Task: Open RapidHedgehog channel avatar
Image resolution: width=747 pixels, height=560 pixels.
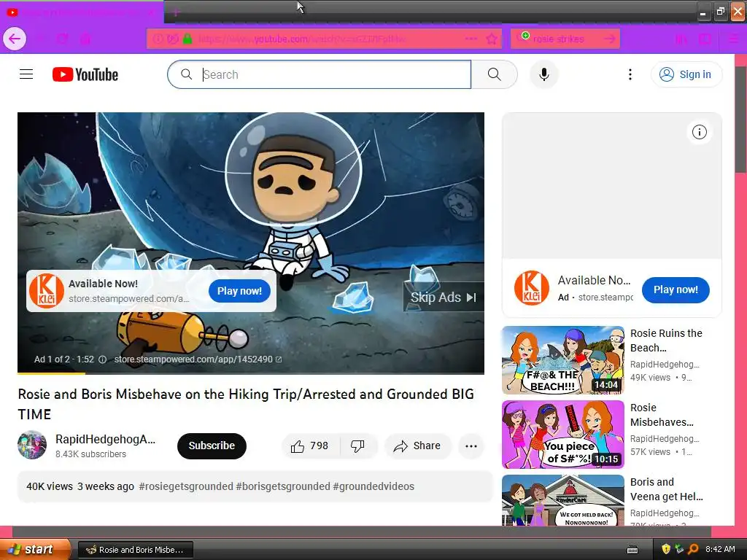Action: (x=32, y=446)
